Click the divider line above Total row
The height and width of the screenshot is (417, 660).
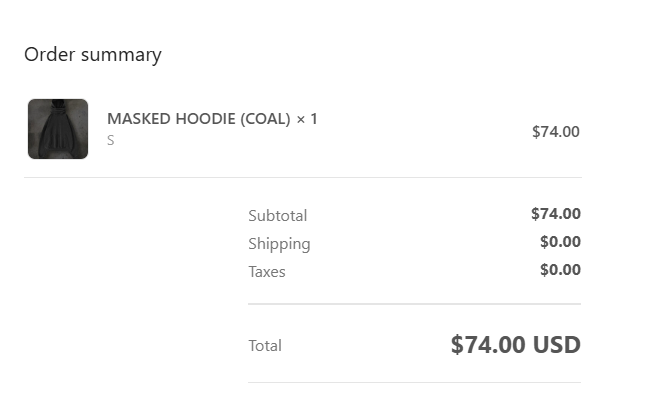point(414,304)
